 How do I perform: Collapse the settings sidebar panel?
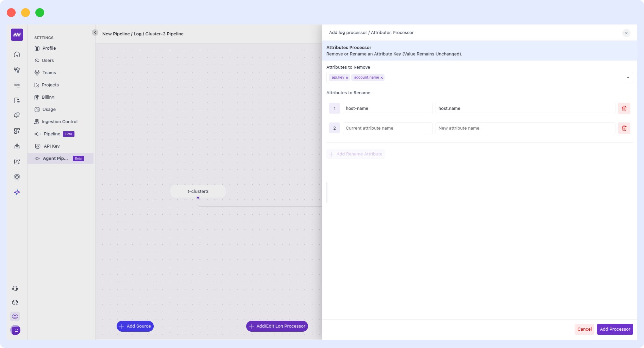coord(95,33)
